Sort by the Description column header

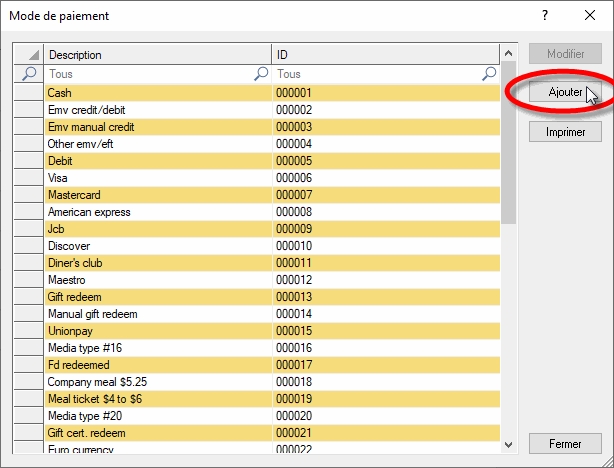[x=157, y=55]
